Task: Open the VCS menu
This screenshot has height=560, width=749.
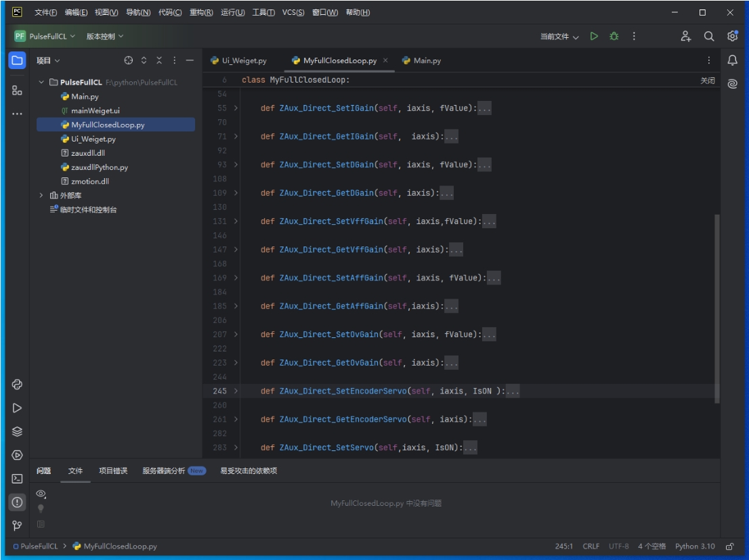Action: [x=293, y=12]
